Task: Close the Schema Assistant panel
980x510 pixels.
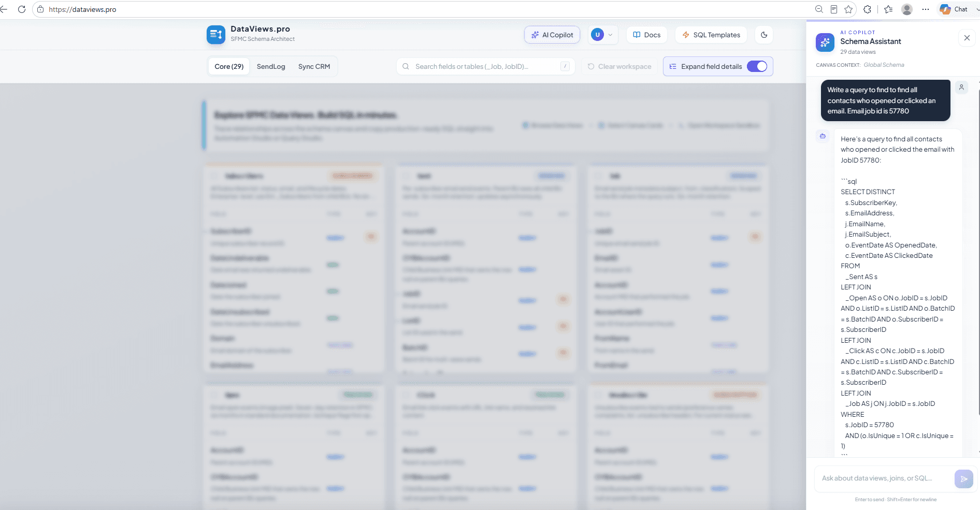Action: 967,38
